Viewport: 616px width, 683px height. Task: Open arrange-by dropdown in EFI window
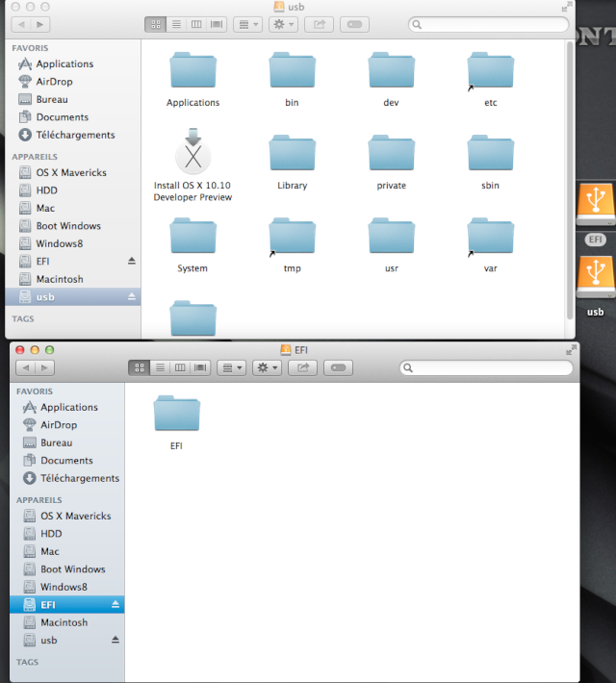tap(232, 367)
